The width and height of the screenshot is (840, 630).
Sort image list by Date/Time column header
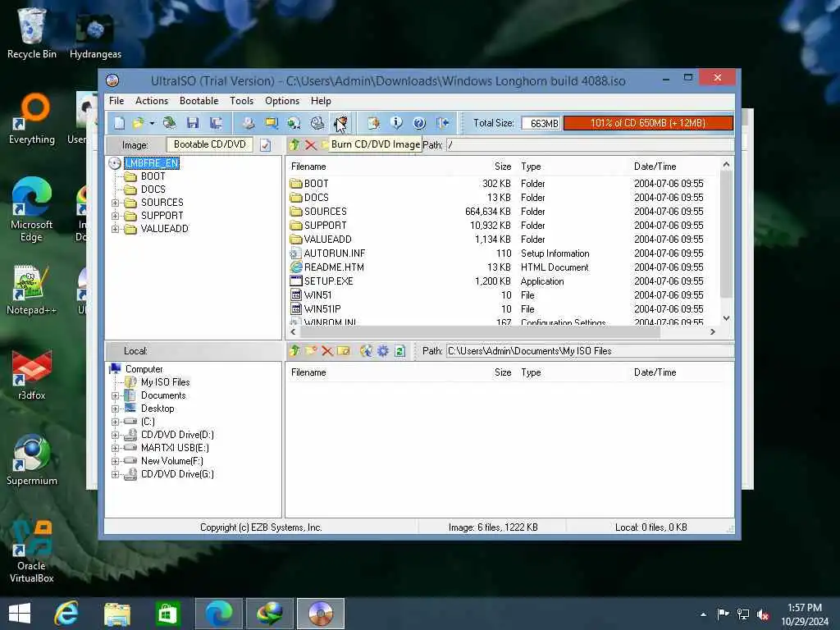click(x=655, y=167)
